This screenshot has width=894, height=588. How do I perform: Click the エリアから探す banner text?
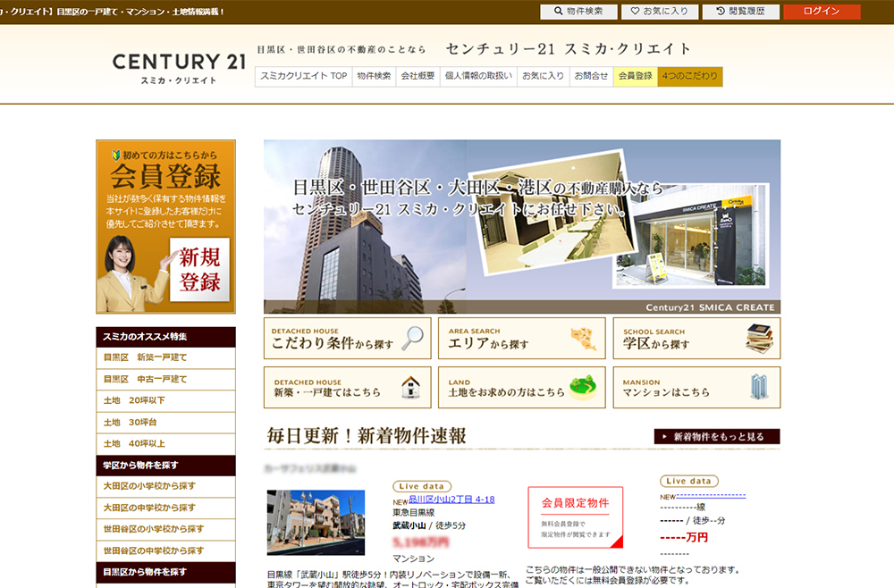[488, 343]
